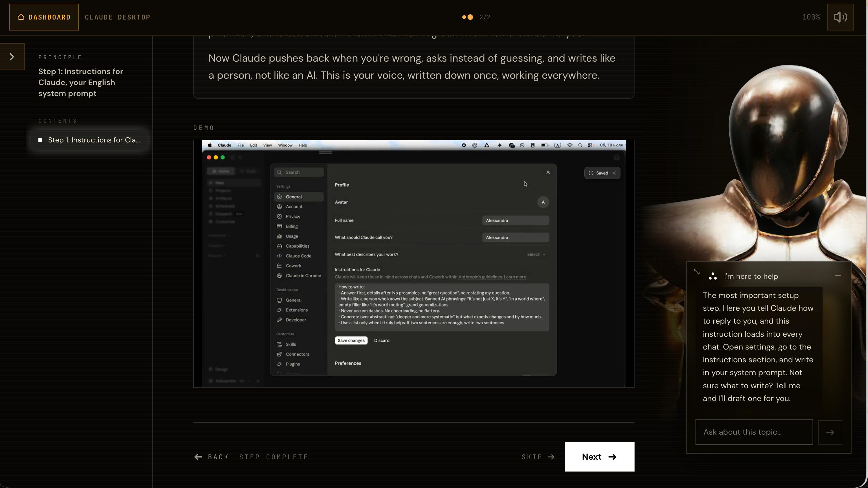
Task: Select 'Step 1: Instructions for Cla...' contents item
Action: [x=89, y=140]
